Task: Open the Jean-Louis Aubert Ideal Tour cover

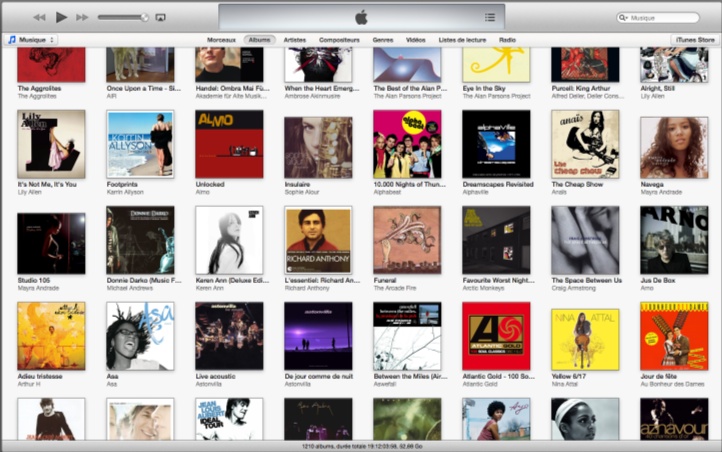Action: point(229,419)
